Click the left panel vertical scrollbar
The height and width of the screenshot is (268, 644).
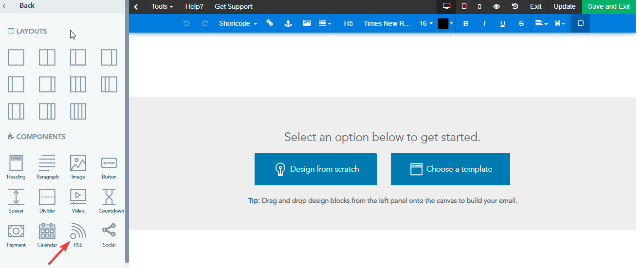[x=127, y=131]
